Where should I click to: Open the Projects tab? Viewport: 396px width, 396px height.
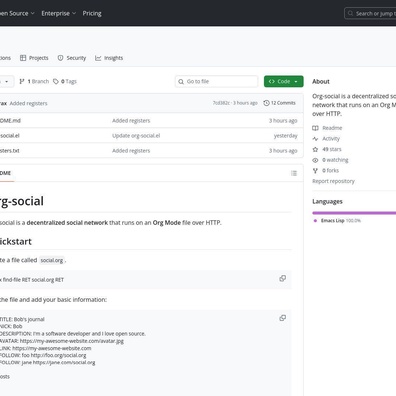click(34, 58)
